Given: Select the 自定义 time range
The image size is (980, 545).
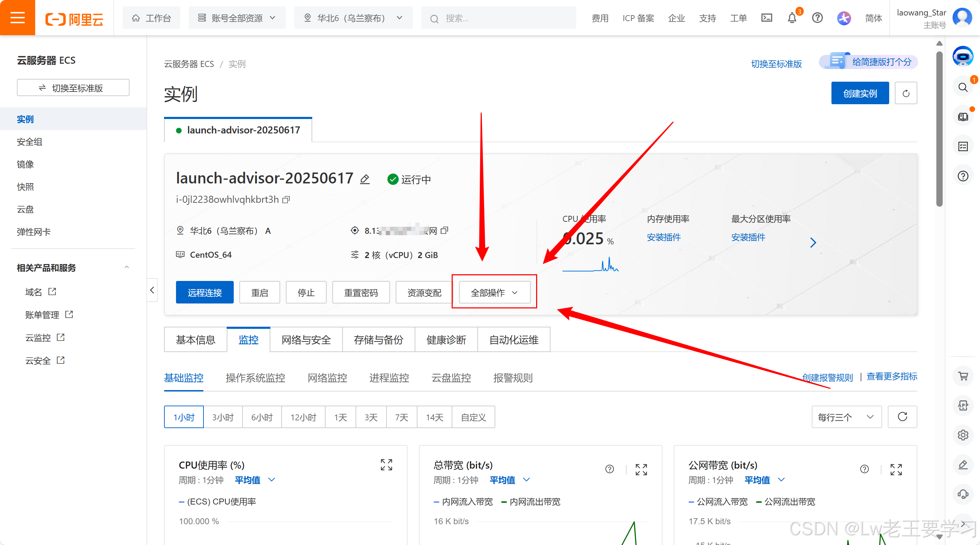Looking at the screenshot, I should point(473,417).
